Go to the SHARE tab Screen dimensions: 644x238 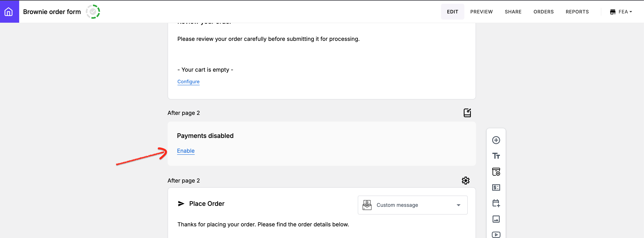(x=513, y=12)
